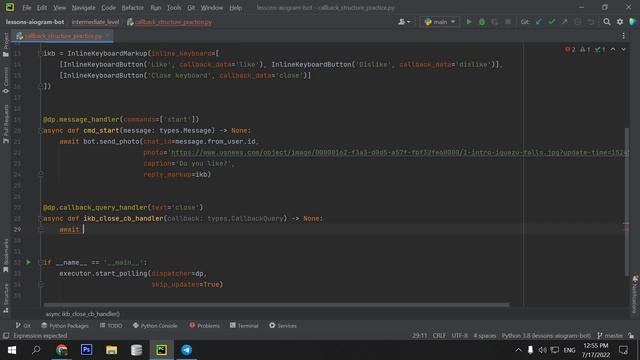Click the 29:11 cursor position indicator
Image resolution: width=640 pixels, height=360 pixels.
tap(420, 336)
